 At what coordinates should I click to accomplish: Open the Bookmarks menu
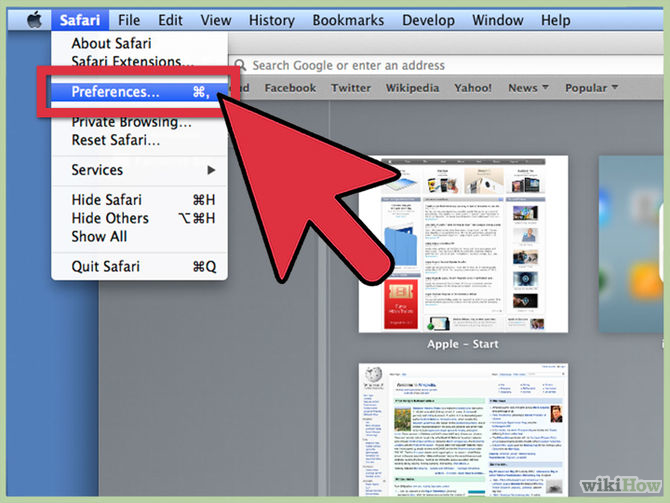tap(348, 20)
